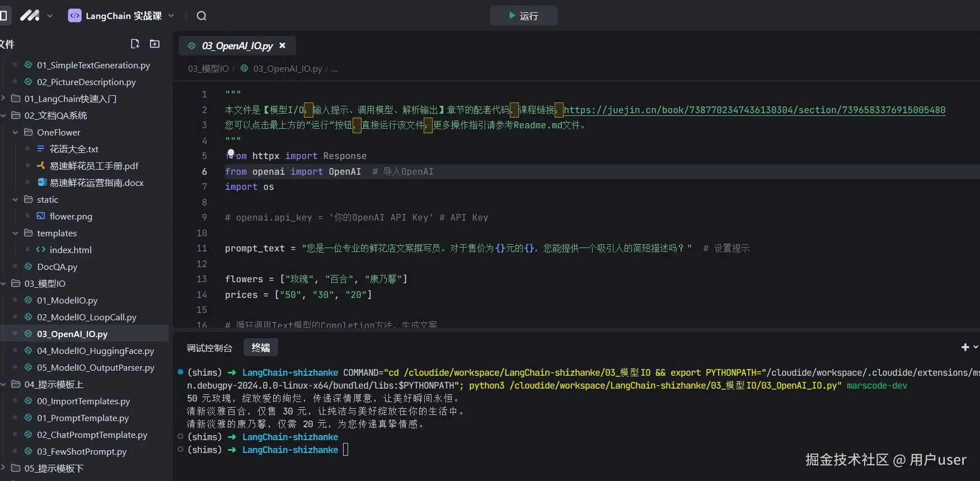Add a new terminal with plus icon
Image resolution: width=980 pixels, height=481 pixels.
[x=965, y=347]
